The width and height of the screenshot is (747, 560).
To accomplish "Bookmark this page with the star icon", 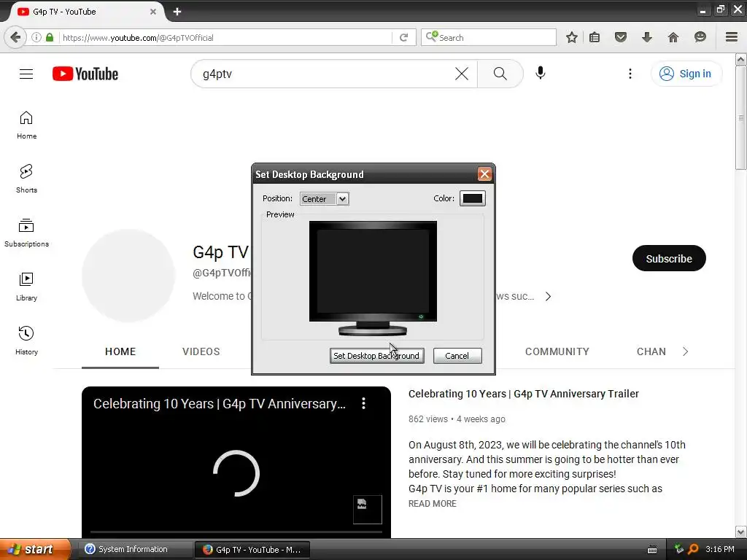I will 572,37.
